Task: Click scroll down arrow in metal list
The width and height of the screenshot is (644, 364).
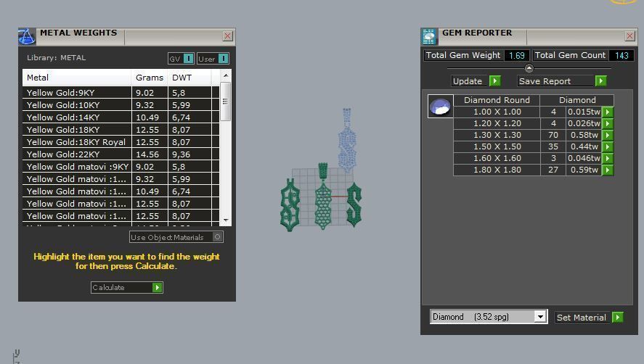Action: (x=226, y=220)
